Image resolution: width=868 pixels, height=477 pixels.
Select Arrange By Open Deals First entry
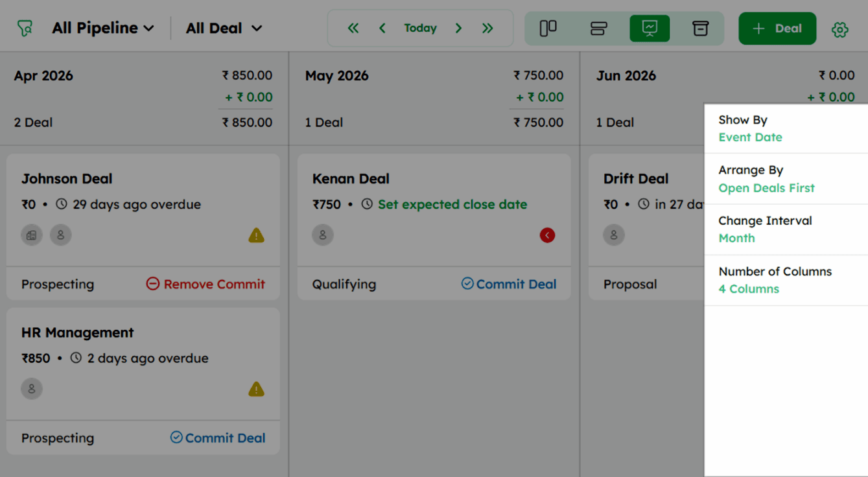(x=786, y=179)
